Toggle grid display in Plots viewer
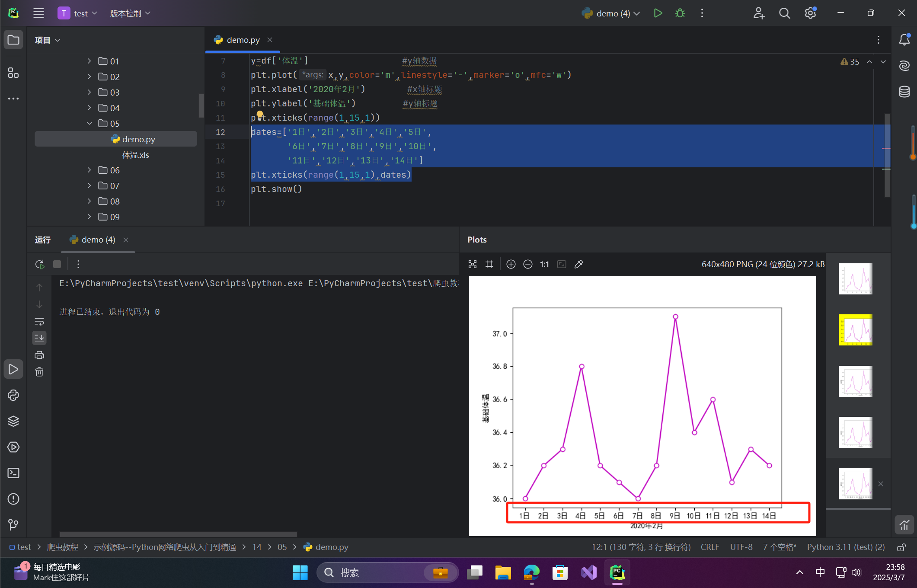Viewport: 917px width, 588px height. pos(489,264)
